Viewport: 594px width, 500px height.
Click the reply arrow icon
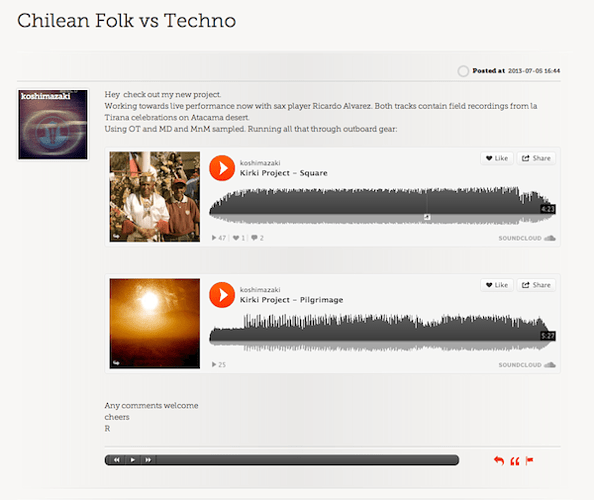499,461
